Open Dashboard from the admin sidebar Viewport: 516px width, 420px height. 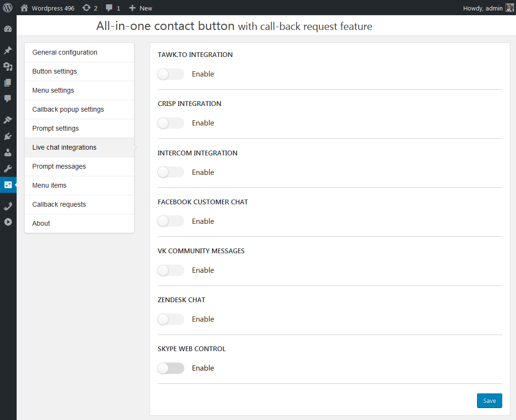pyautogui.click(x=8, y=29)
